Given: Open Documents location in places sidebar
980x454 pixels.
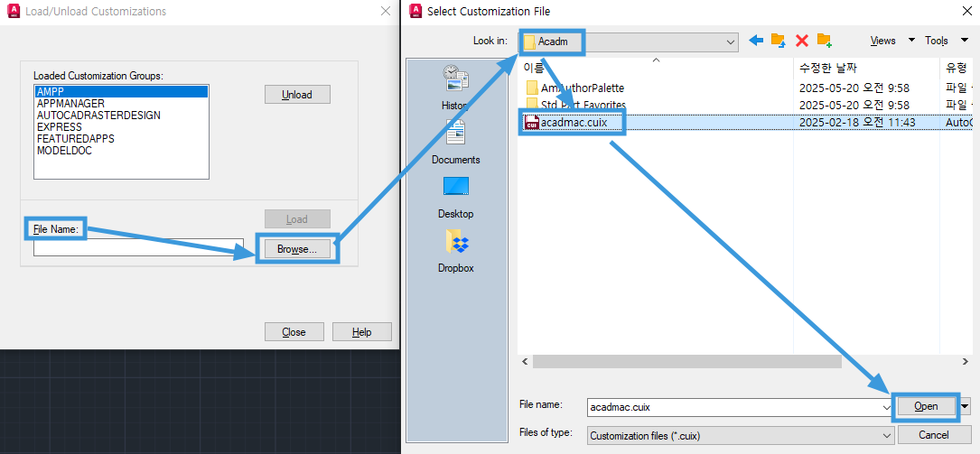Looking at the screenshot, I should click(x=455, y=142).
